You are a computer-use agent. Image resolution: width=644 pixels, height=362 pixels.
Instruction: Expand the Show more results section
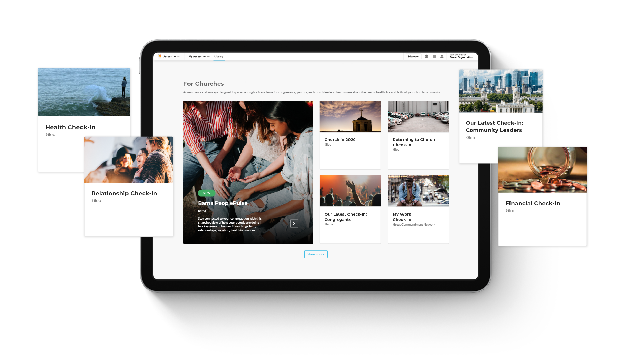(x=316, y=254)
